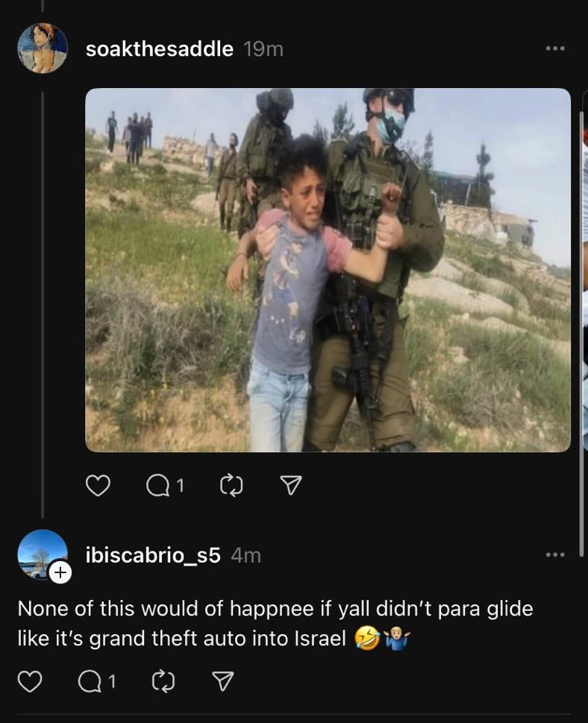The image size is (588, 723).
Task: Open more options for ibiscabrio_s5's reply
Action: [555, 554]
